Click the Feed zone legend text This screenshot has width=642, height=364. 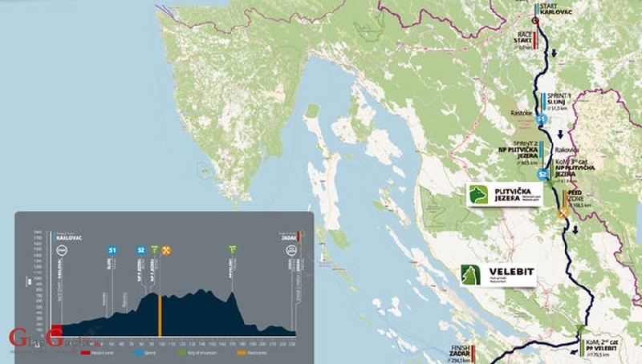point(257,353)
